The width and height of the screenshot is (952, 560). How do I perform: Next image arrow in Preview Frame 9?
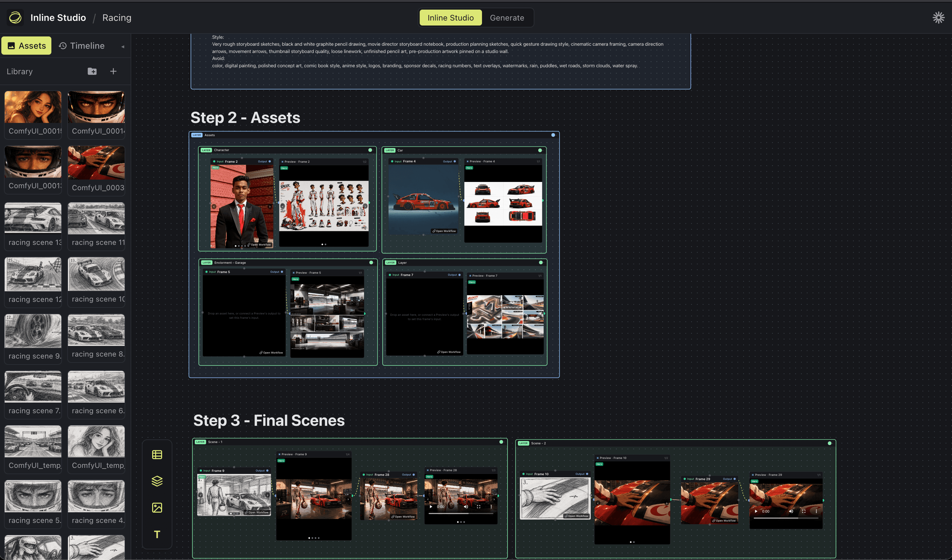pos(348,499)
